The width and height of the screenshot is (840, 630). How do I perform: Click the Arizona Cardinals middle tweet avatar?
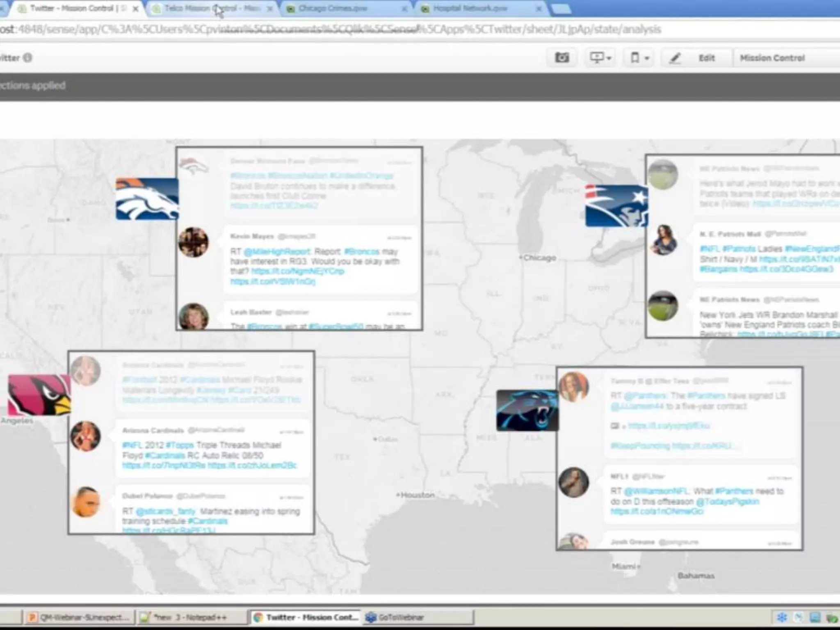pyautogui.click(x=85, y=436)
